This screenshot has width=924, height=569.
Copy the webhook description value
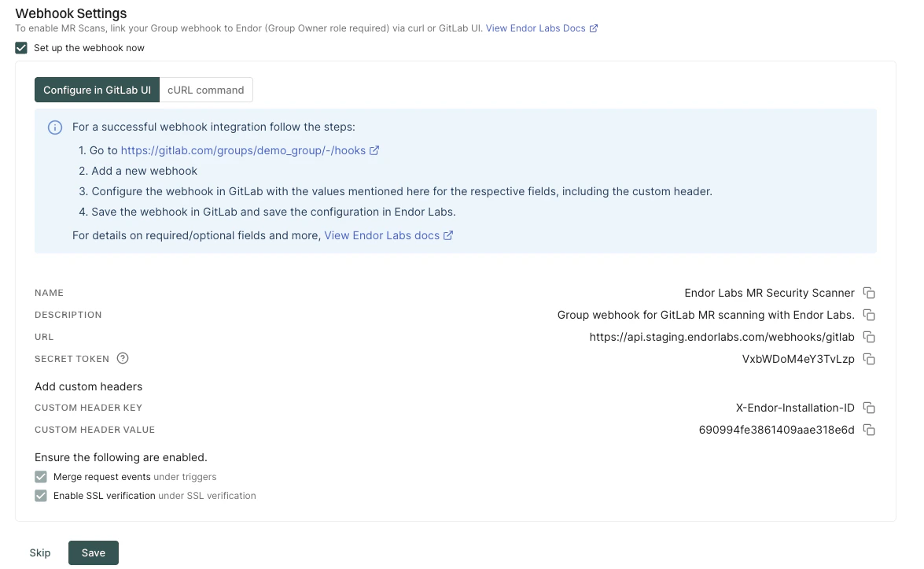click(x=869, y=315)
